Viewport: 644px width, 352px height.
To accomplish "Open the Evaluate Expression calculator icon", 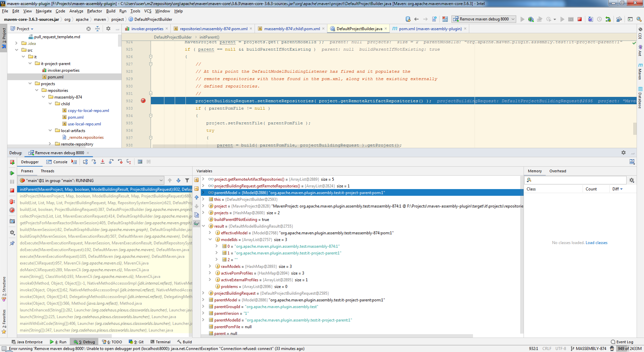I will tap(140, 162).
